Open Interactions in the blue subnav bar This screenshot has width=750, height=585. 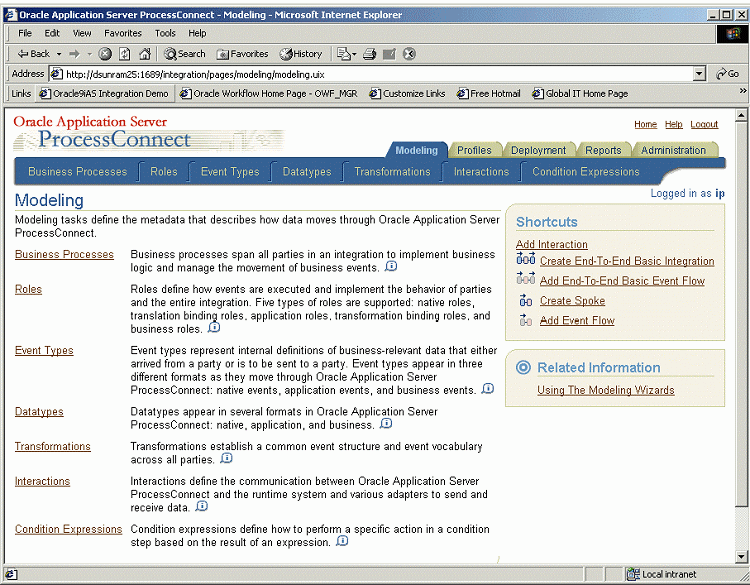(x=481, y=172)
